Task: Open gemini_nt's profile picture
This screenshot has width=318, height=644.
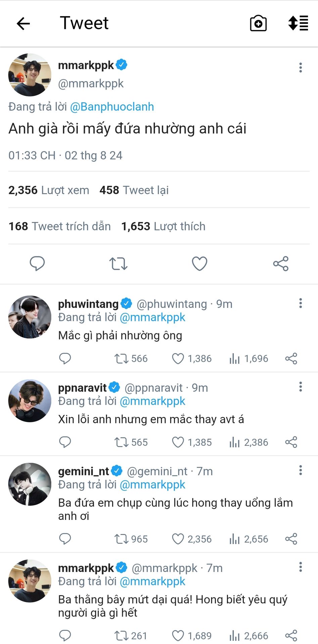Action: (x=30, y=484)
